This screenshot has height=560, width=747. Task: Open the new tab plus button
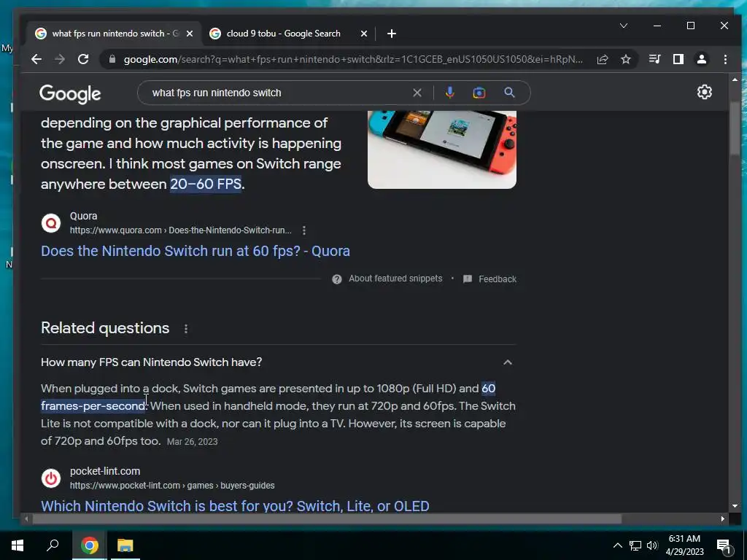point(392,34)
